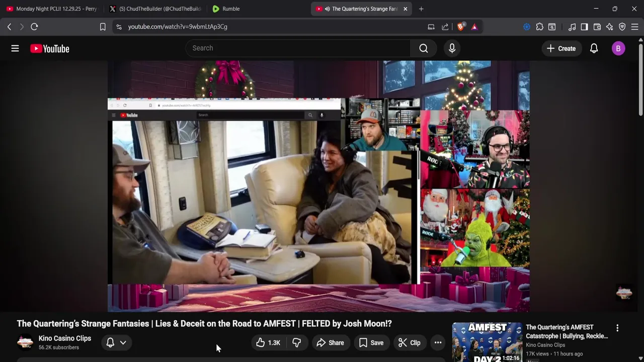Open The Quartering's AMFEST Catastrophe video title

point(567,332)
